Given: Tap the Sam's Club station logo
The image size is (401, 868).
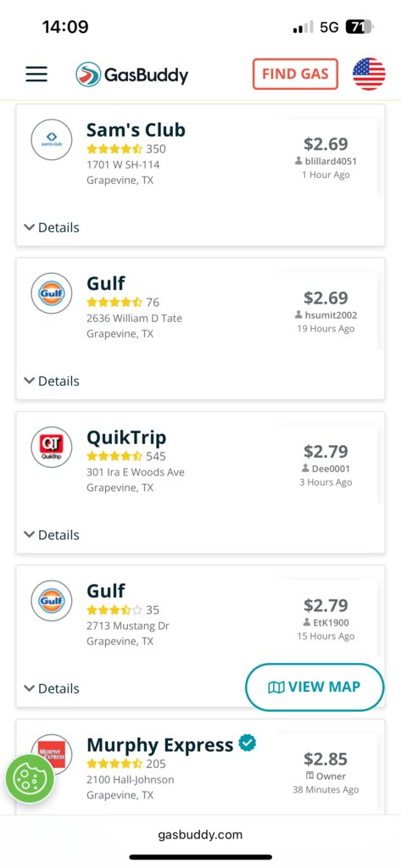Looking at the screenshot, I should [52, 140].
